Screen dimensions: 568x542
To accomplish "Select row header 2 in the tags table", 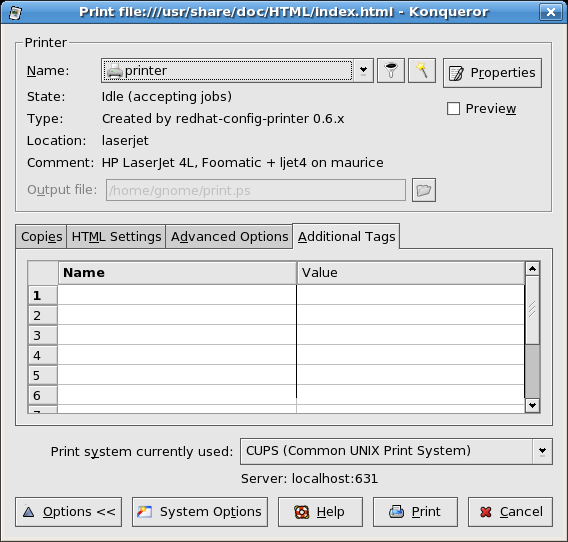I will (x=43, y=315).
